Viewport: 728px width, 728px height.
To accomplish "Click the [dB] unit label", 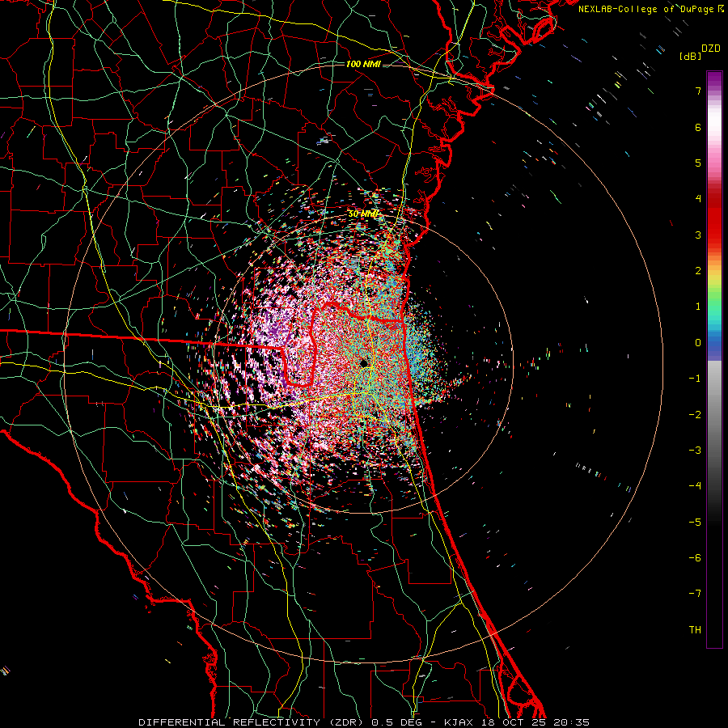I will [x=690, y=56].
